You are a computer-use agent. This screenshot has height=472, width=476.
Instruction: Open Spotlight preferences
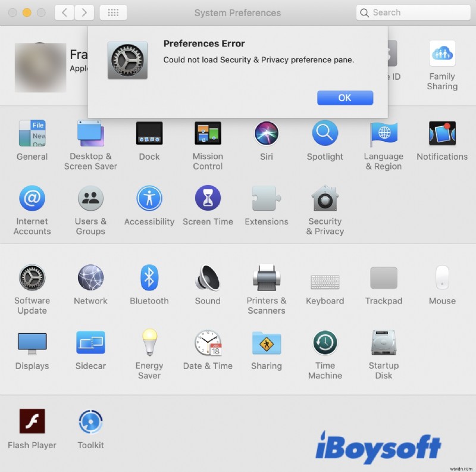pos(324,132)
